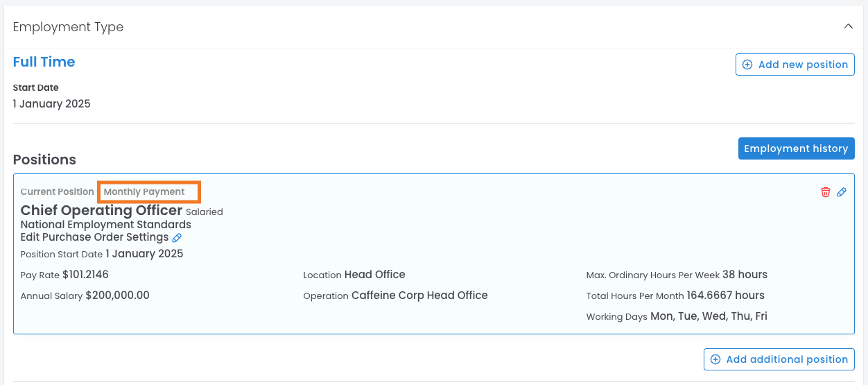The width and height of the screenshot is (868, 385).
Task: Click the Annual Salary $200,000.00 value
Action: [x=117, y=296]
